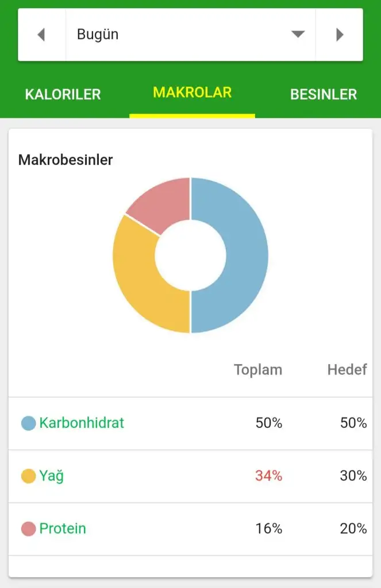Click the Toplam column header
This screenshot has width=381, height=588.
pyautogui.click(x=258, y=370)
